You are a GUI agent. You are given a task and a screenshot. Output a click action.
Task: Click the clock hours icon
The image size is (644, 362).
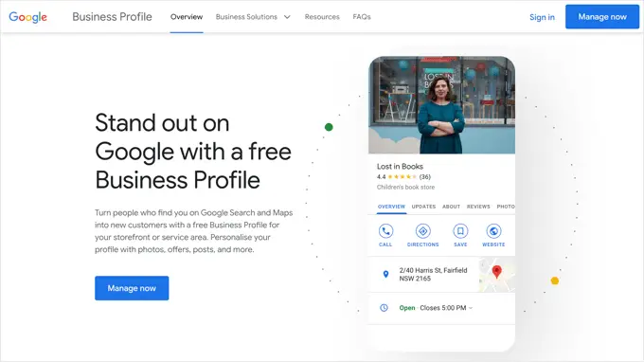(x=384, y=308)
